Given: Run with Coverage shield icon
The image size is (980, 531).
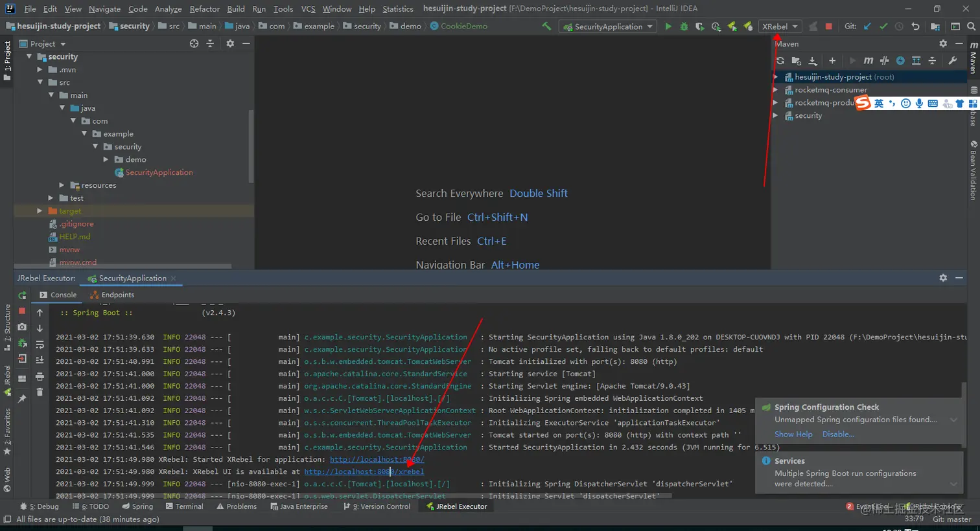Looking at the screenshot, I should click(x=700, y=27).
